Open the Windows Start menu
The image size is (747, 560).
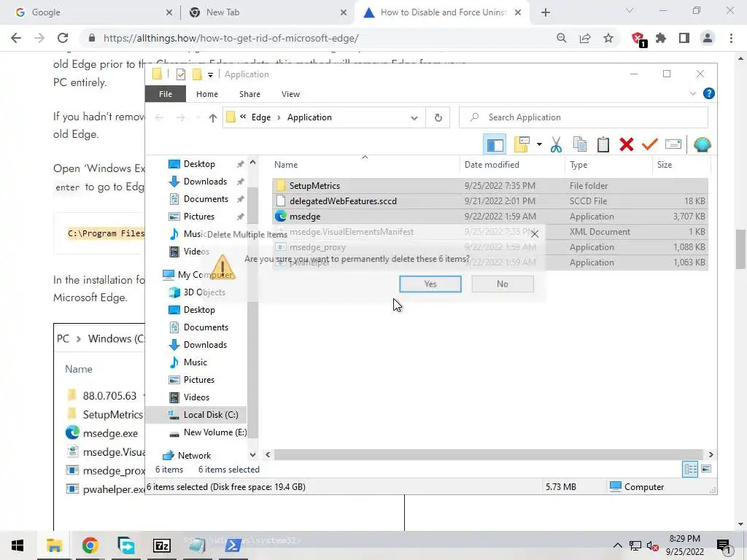click(18, 545)
